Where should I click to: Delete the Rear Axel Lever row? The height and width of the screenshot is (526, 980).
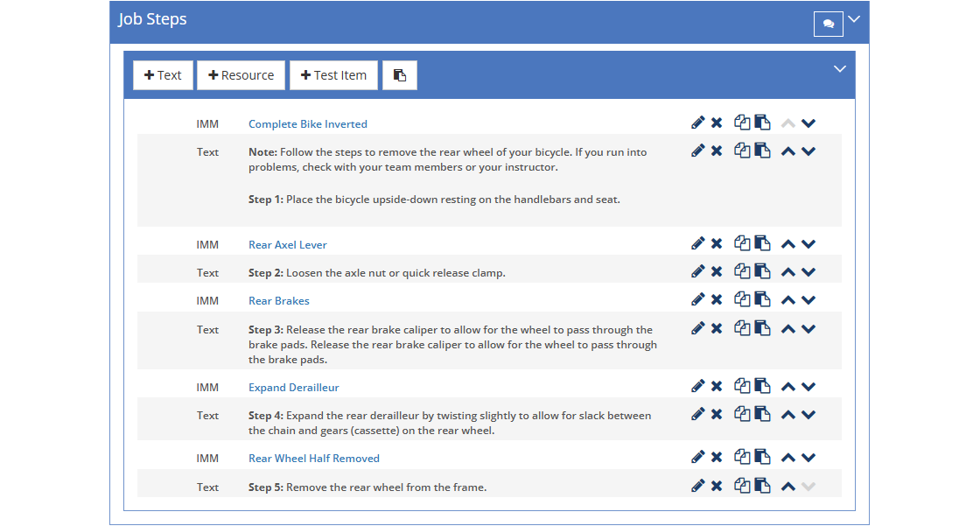(717, 243)
